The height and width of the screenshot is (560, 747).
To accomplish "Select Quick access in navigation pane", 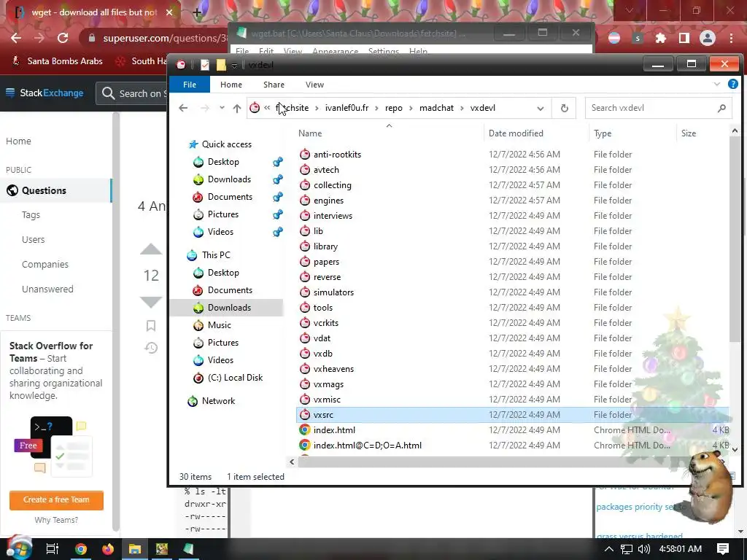I will 226,144.
